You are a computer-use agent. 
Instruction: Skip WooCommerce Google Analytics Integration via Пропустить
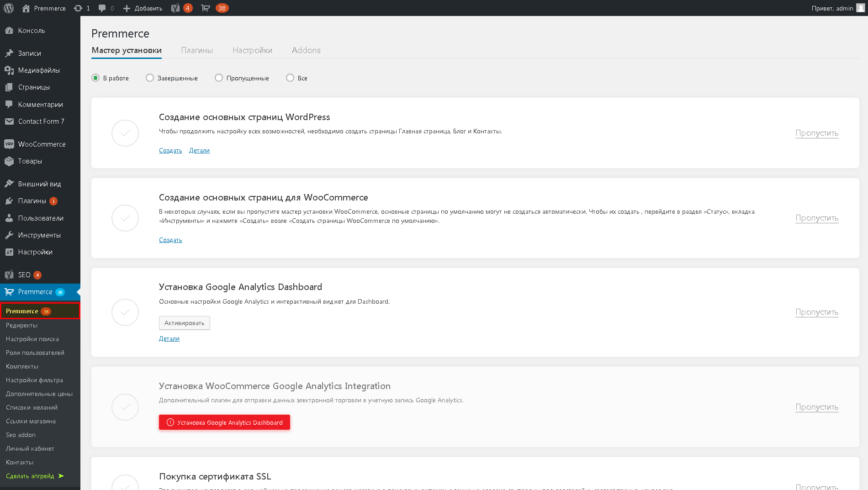817,407
